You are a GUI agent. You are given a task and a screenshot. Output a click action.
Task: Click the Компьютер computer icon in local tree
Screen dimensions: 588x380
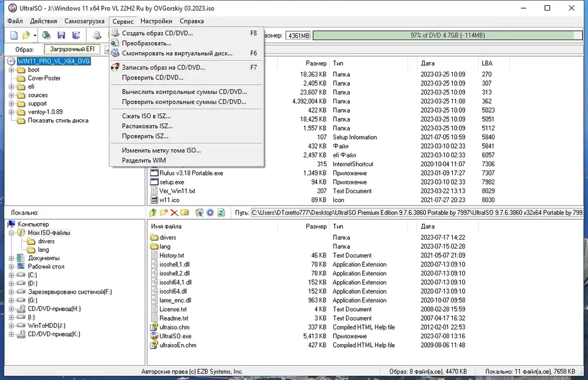click(11, 224)
